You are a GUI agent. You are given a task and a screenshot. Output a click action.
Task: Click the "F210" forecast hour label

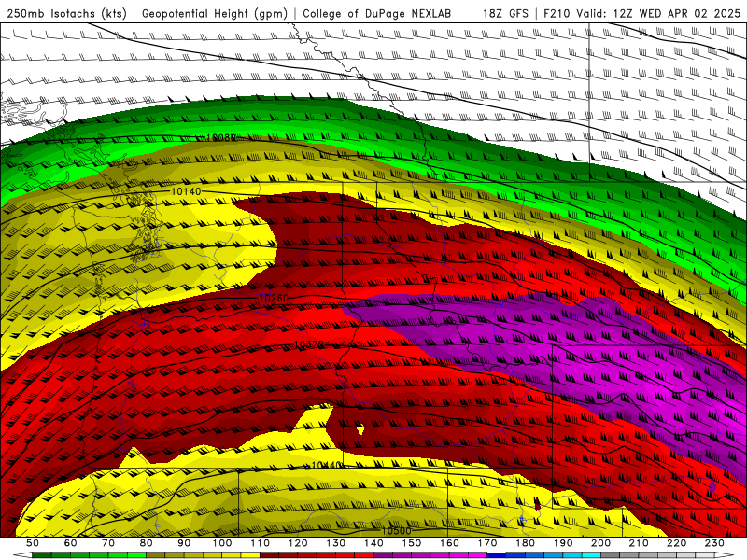556,14
